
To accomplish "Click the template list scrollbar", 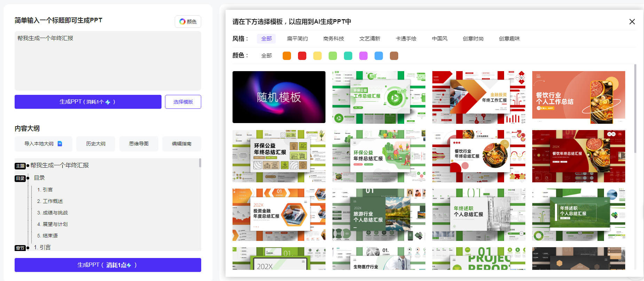I will (635, 108).
